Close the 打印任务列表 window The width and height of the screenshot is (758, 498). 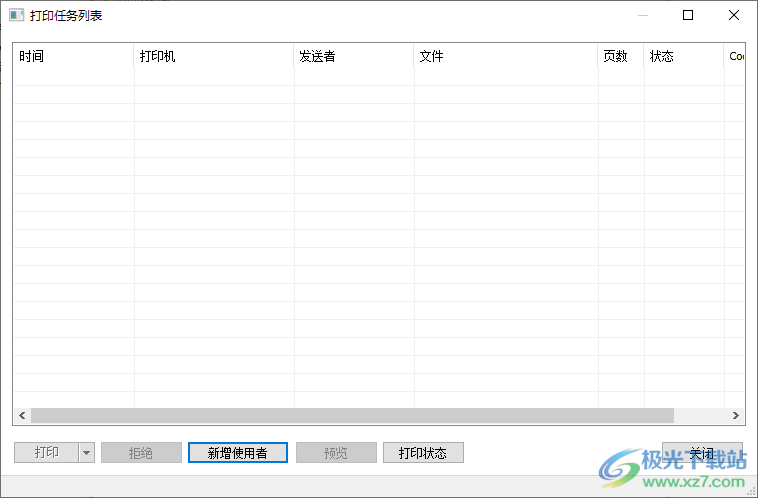[x=734, y=15]
